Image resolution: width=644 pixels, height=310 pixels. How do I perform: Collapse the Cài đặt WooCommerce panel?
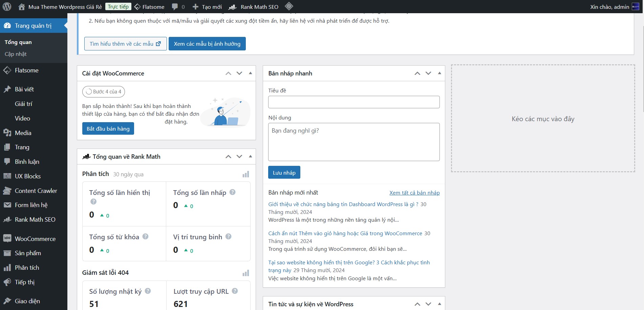250,73
